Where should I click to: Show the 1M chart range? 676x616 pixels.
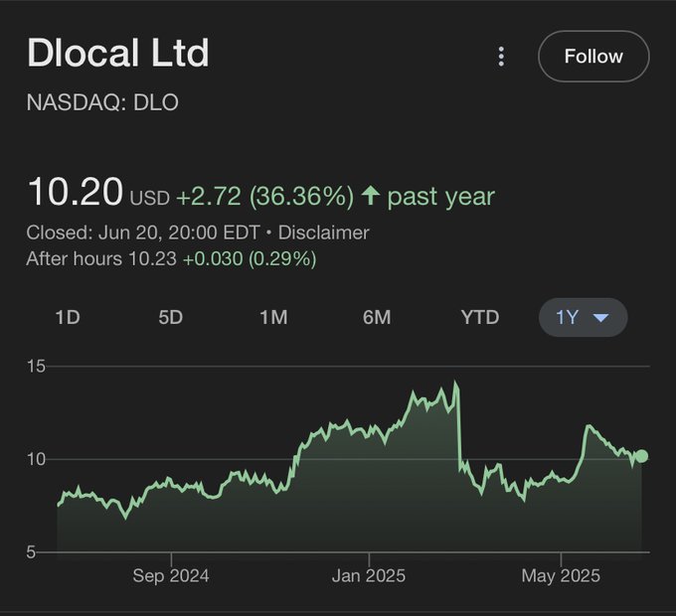[x=273, y=318]
